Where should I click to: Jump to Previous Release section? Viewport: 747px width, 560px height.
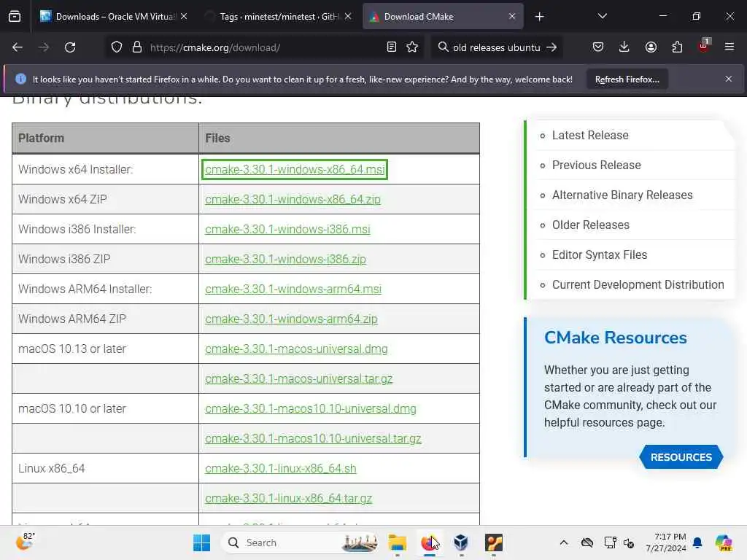[596, 166]
